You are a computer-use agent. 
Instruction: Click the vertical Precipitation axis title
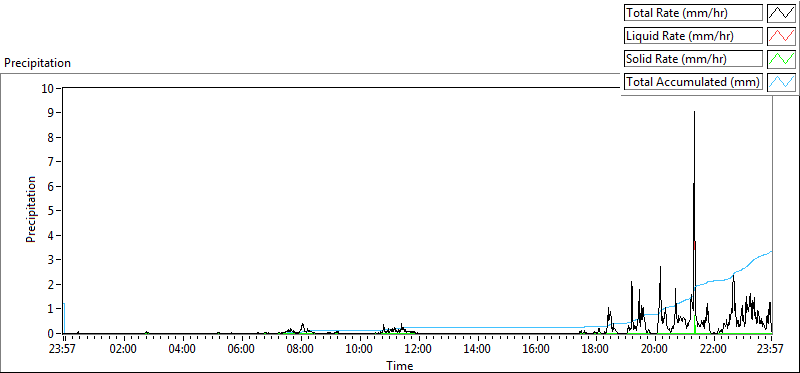[x=31, y=209]
